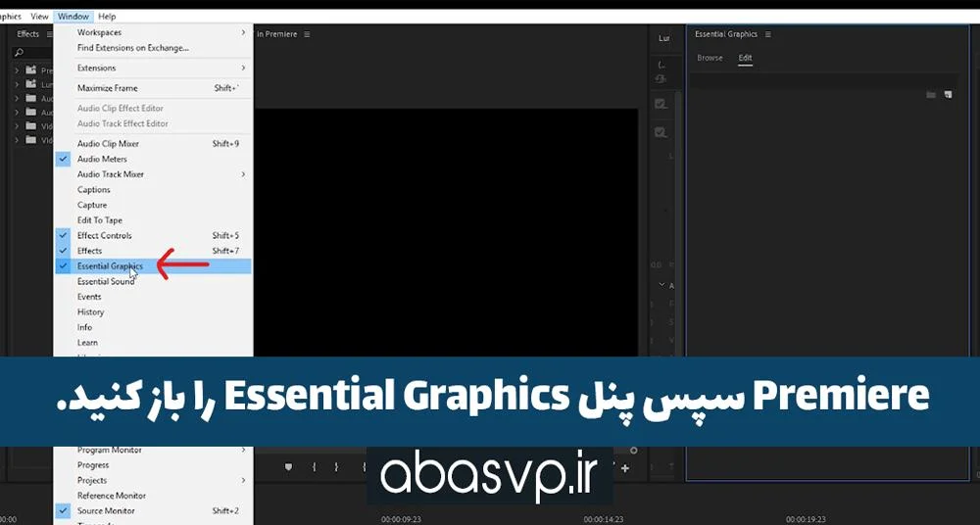Switch to the Browse tab
Screen dimensions: 980x525
pos(710,58)
